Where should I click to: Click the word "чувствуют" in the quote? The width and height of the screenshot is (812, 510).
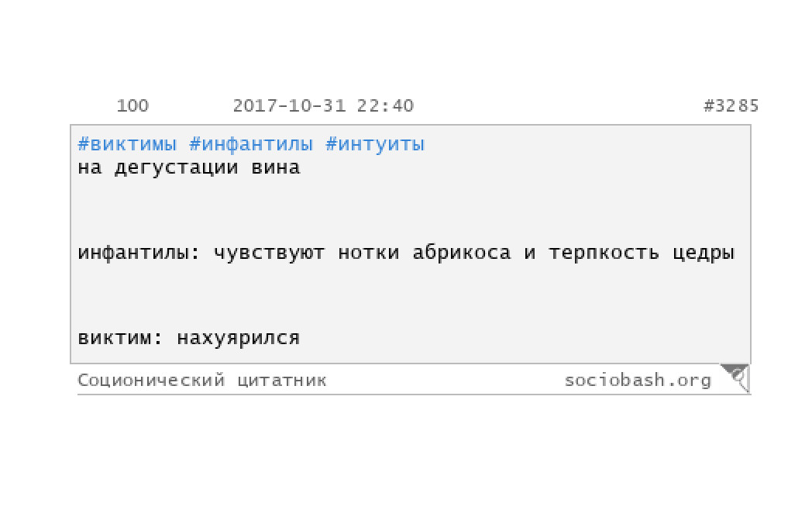(270, 253)
